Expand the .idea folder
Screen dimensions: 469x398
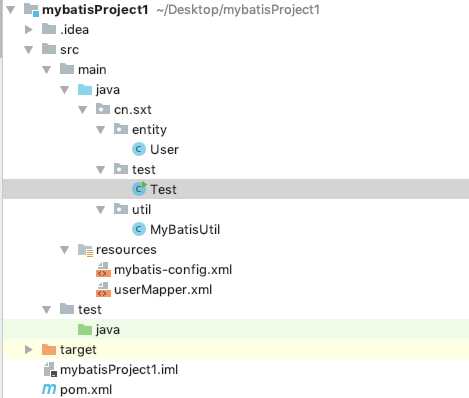pyautogui.click(x=29, y=30)
